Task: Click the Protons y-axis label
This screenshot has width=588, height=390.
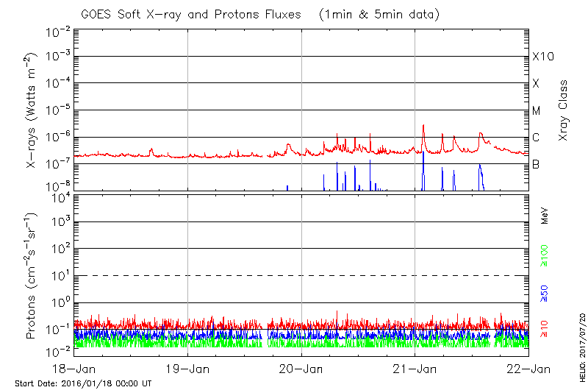Action: click(32, 275)
